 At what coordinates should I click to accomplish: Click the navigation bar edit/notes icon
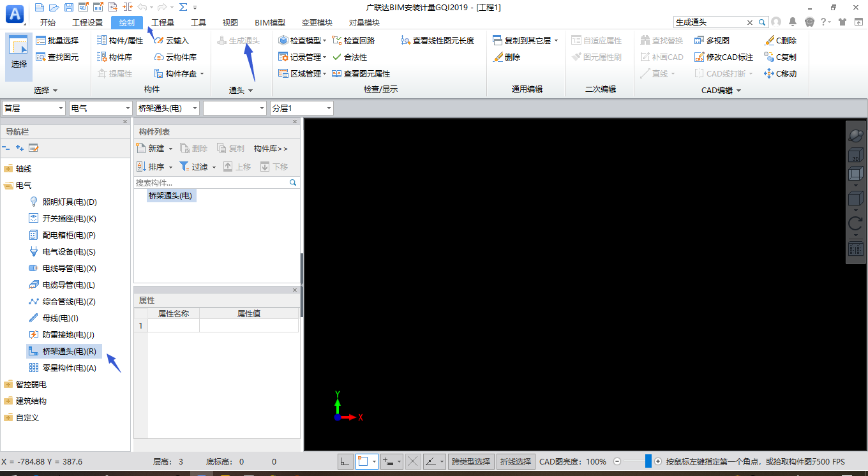34,148
